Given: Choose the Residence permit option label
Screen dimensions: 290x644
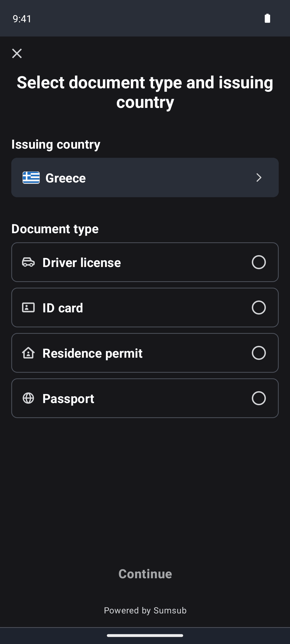Looking at the screenshot, I should coord(93,353).
